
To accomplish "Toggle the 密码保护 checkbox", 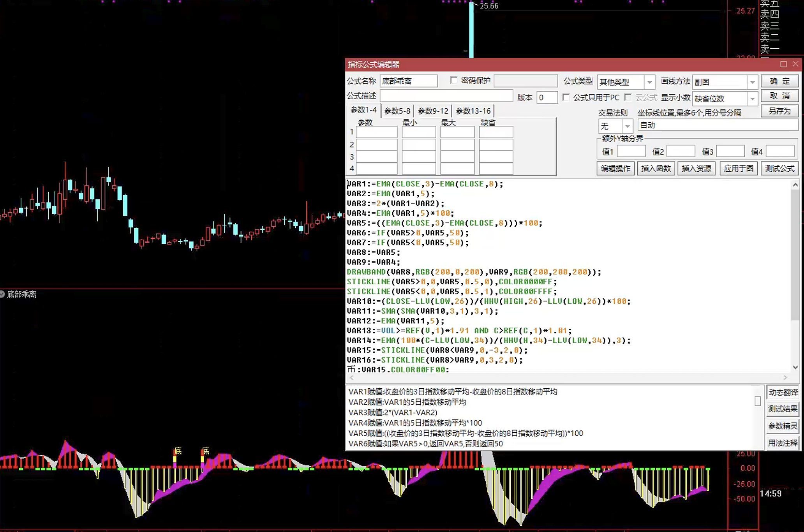I will (x=453, y=80).
